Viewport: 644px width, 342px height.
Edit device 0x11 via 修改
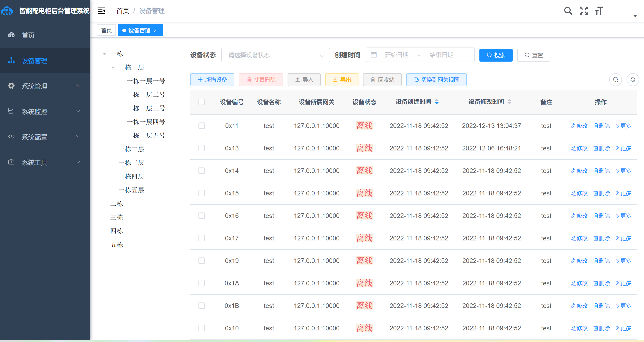579,126
